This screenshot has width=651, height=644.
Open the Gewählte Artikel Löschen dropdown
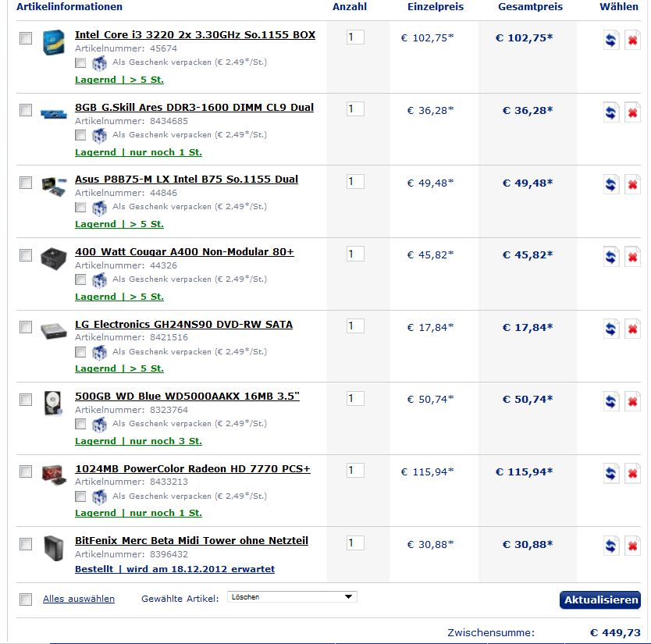(292, 596)
